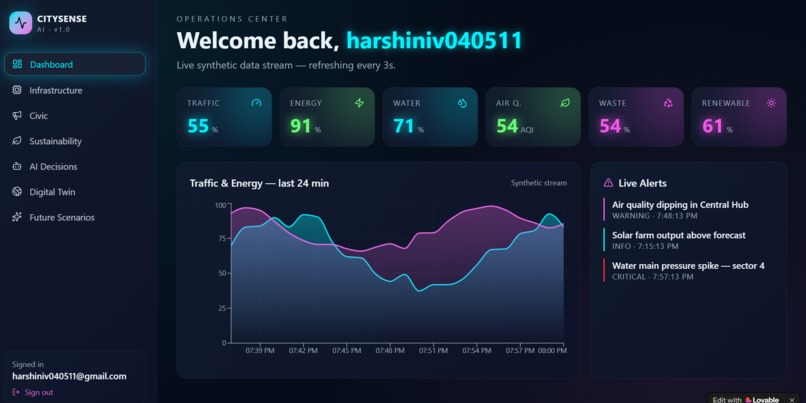Viewport: 806px width, 403px height.
Task: Click 'Traffic & Energy — last 24 min' title
Action: [259, 183]
